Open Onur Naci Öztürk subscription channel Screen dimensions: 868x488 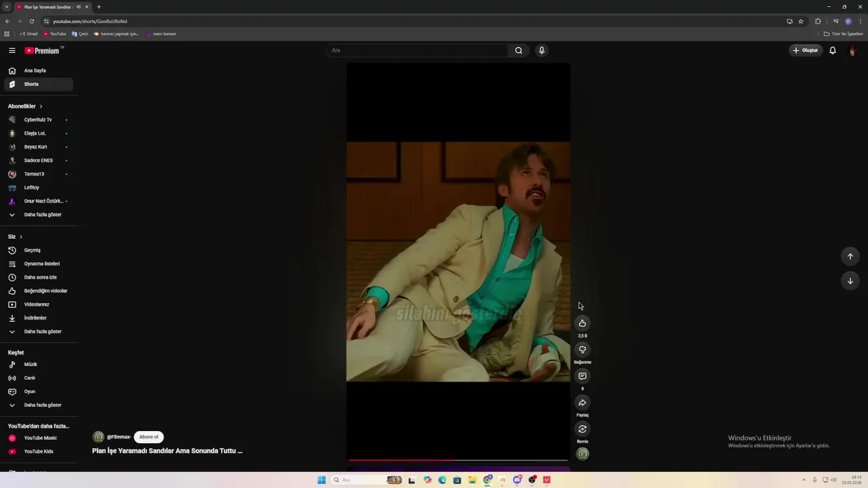[39, 201]
